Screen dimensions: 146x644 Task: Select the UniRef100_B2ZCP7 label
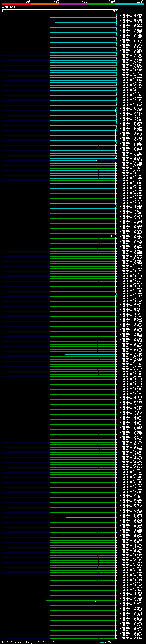click(x=131, y=128)
